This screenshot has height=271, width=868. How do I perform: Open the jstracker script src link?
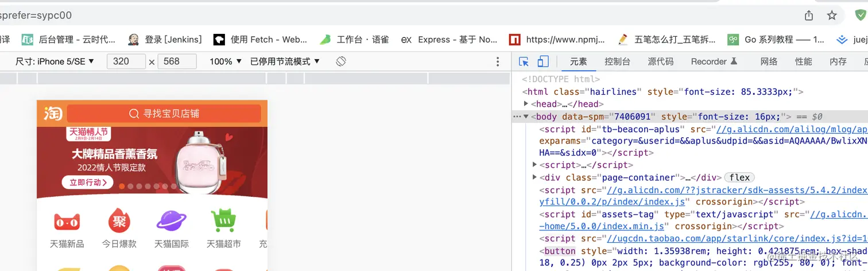737,190
